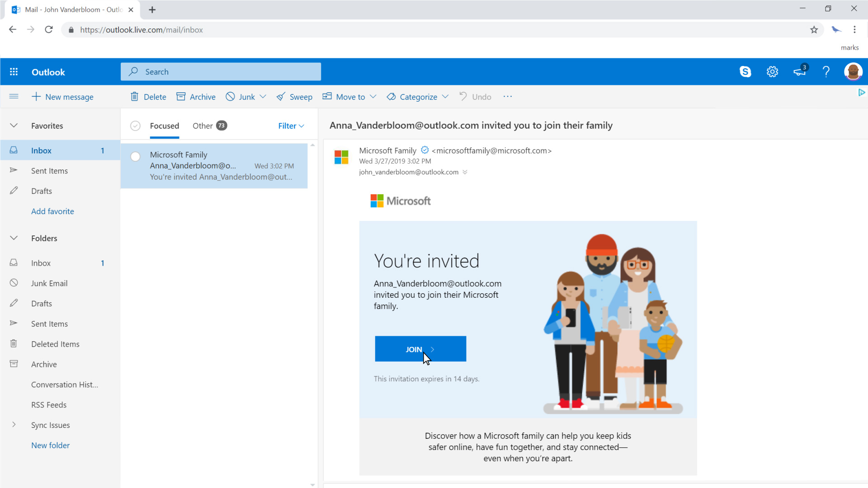Expand the Categorize dropdown
The height and width of the screenshot is (488, 868).
click(447, 97)
